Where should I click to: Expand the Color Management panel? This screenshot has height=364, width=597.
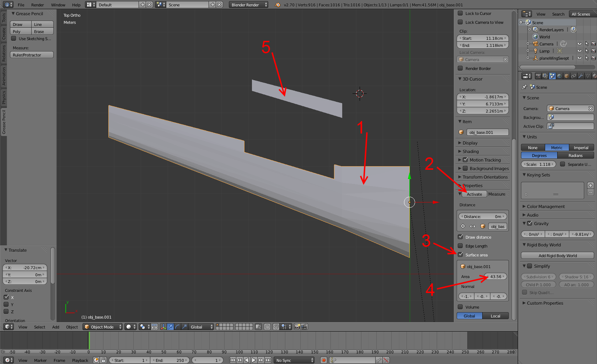coord(545,206)
